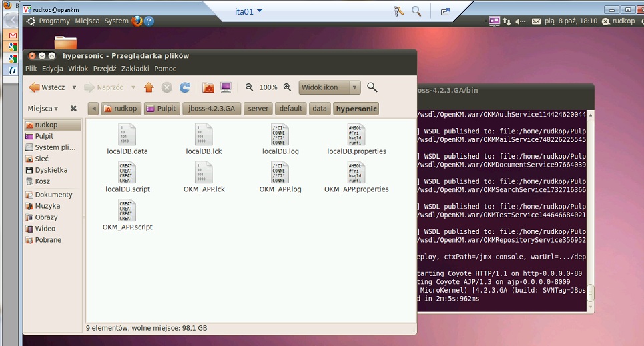Viewport: 644px width, 346px height.
Task: Select the OKM_APP.properties file icon
Action: [356, 172]
